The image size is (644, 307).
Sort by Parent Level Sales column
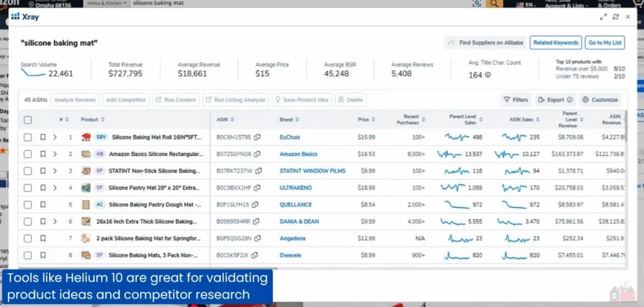pyautogui.click(x=466, y=120)
